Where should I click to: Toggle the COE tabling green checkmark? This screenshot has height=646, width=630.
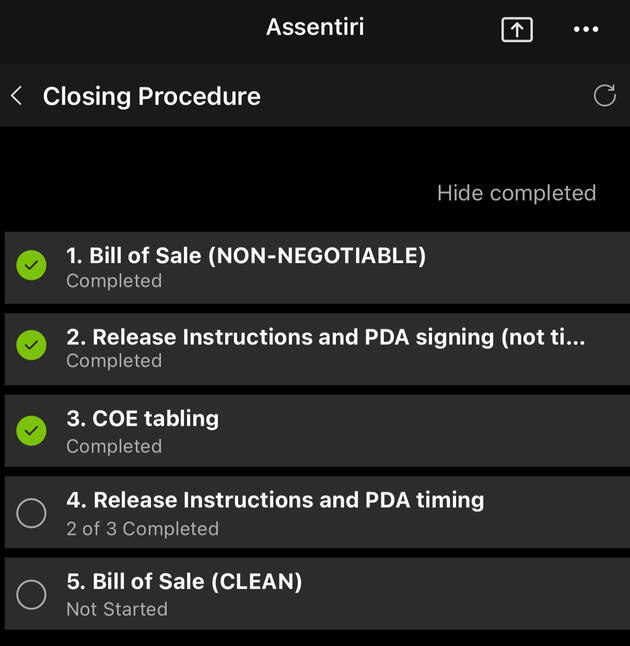tap(32, 431)
